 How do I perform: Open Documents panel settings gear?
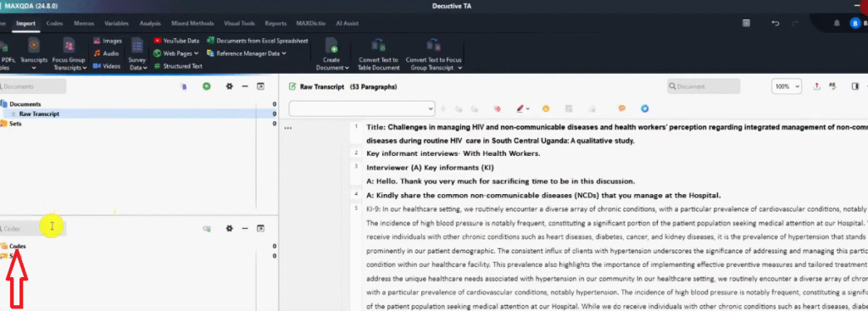(229, 86)
